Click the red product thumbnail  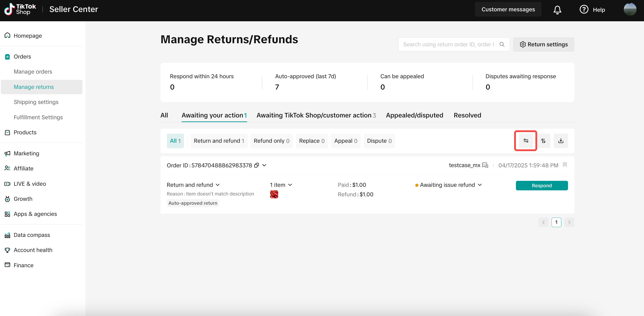[274, 194]
